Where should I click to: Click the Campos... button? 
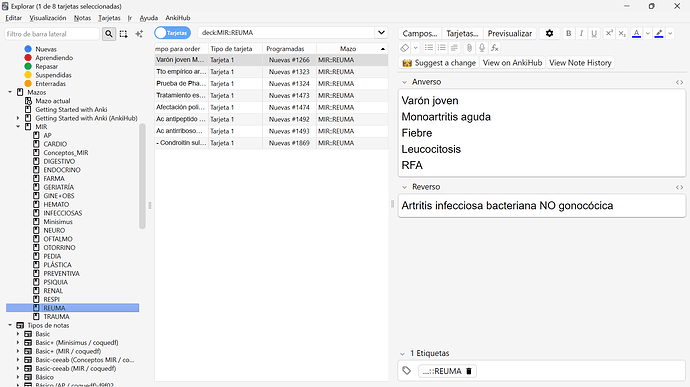(420, 33)
